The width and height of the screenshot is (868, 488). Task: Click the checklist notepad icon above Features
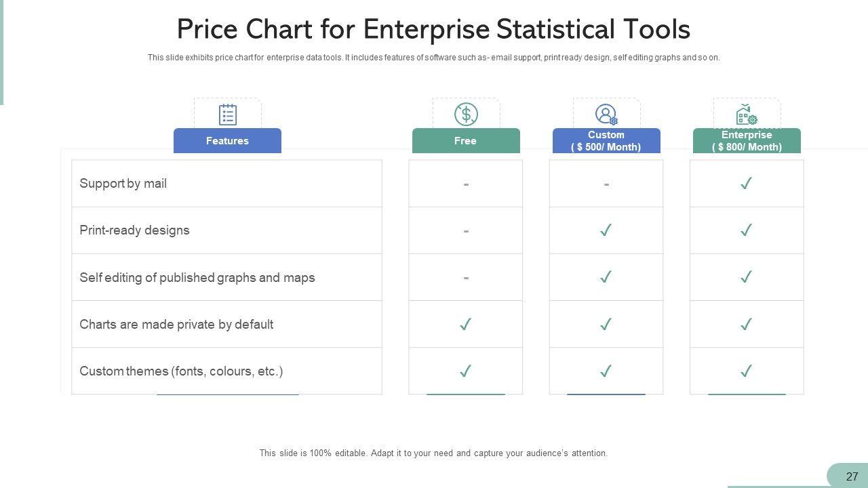pyautogui.click(x=227, y=115)
